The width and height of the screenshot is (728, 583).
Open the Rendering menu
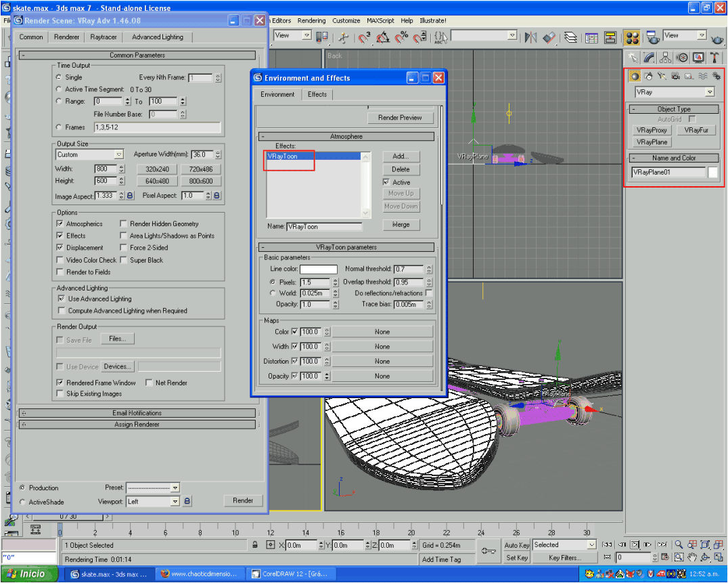click(x=311, y=21)
